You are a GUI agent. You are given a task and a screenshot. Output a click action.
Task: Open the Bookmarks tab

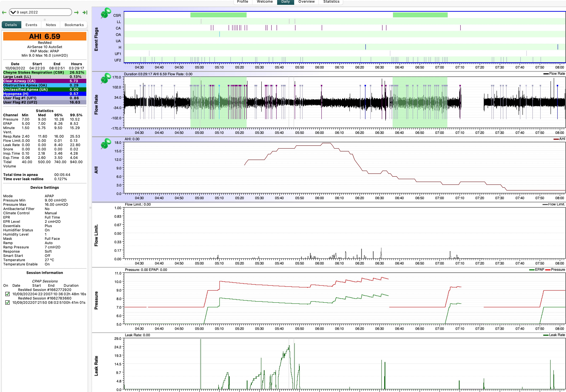pyautogui.click(x=74, y=25)
